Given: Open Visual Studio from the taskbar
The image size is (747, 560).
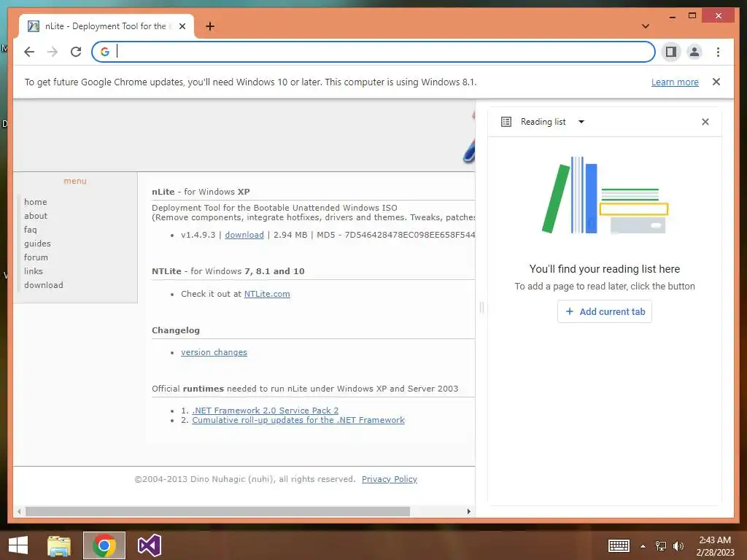Looking at the screenshot, I should 149,545.
